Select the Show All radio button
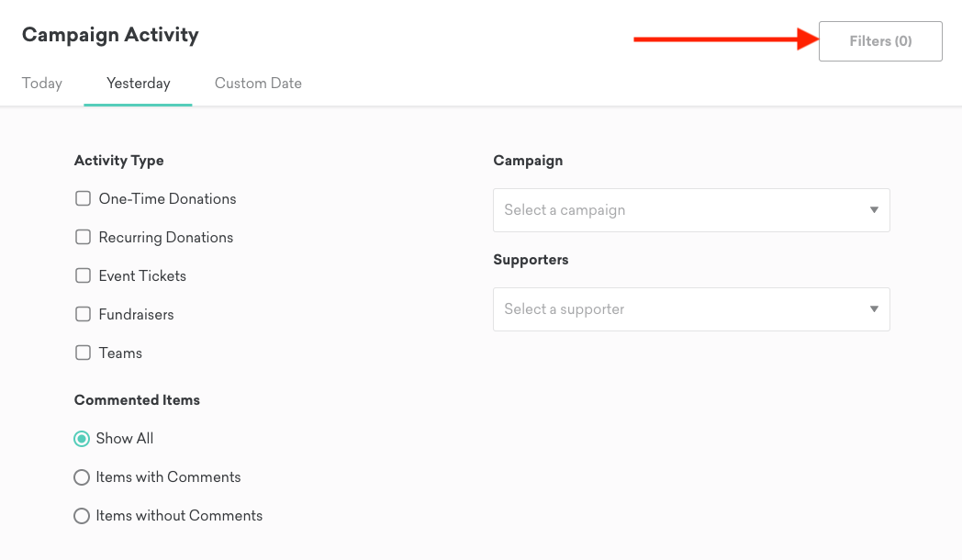The width and height of the screenshot is (962, 560). click(82, 439)
